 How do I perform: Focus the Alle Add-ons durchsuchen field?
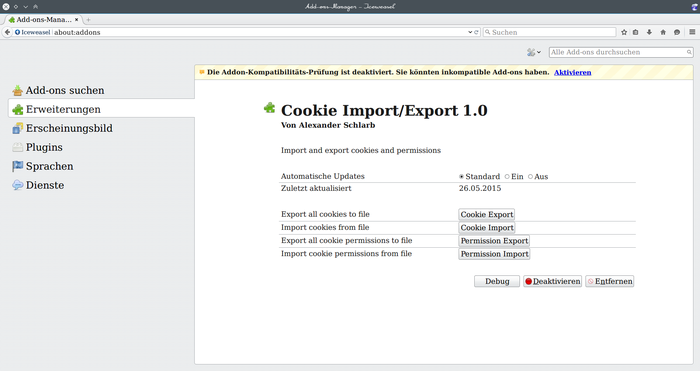point(621,52)
